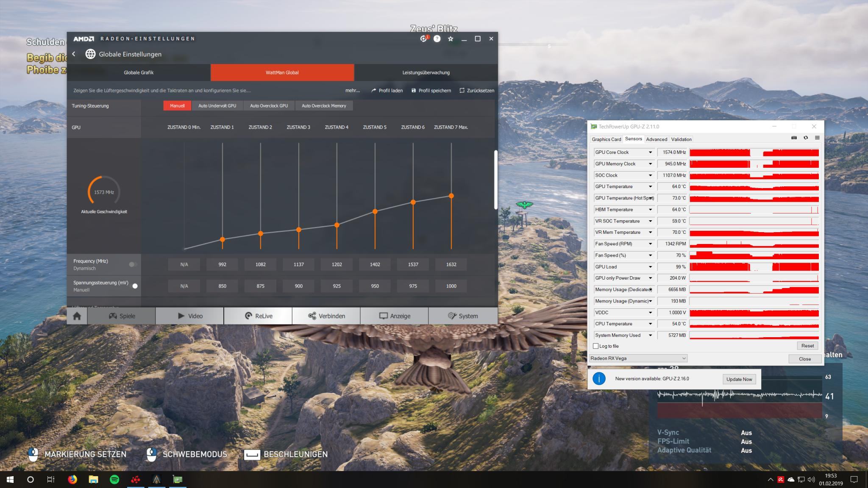The height and width of the screenshot is (488, 868).
Task: Open GPU Load sensor dropdown
Action: 650,267
